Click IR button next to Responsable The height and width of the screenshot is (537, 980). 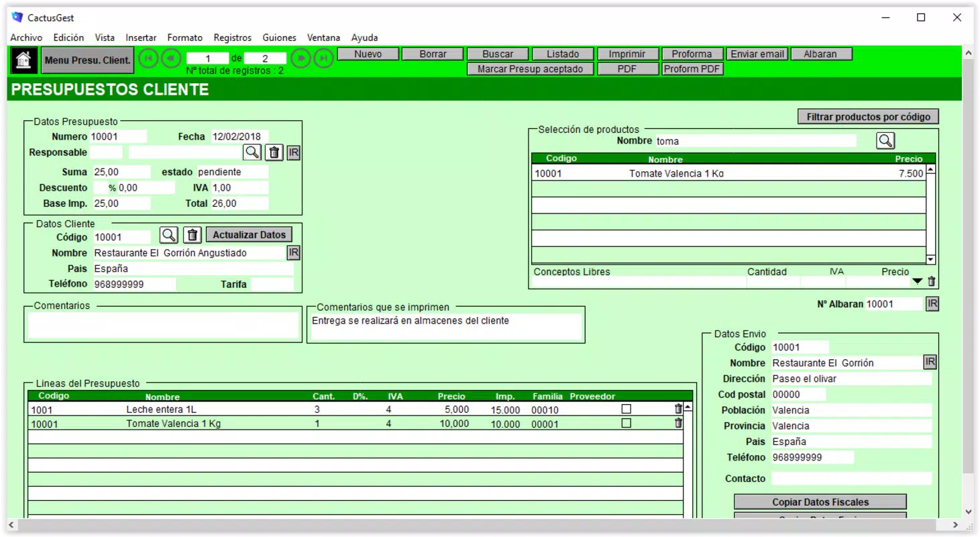pyautogui.click(x=293, y=152)
